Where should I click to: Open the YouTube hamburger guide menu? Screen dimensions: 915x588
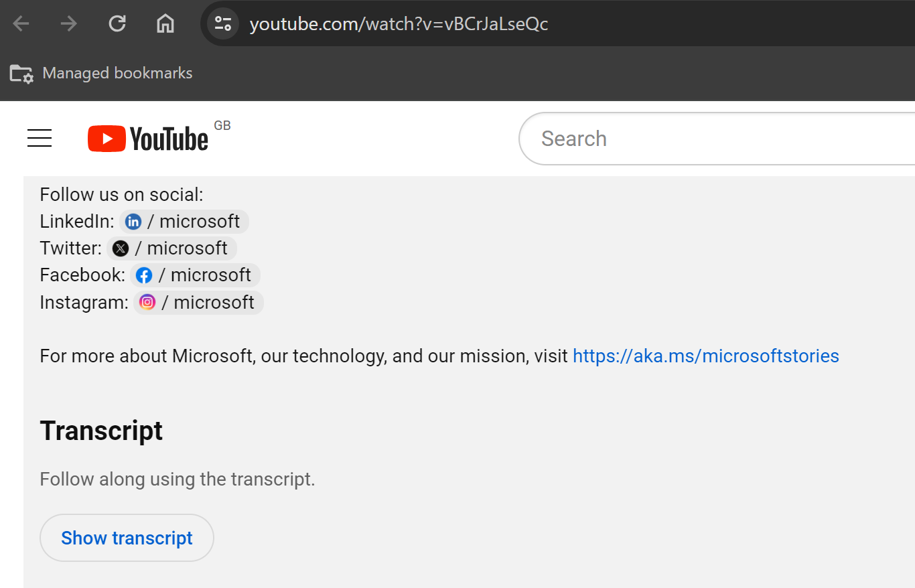40,139
